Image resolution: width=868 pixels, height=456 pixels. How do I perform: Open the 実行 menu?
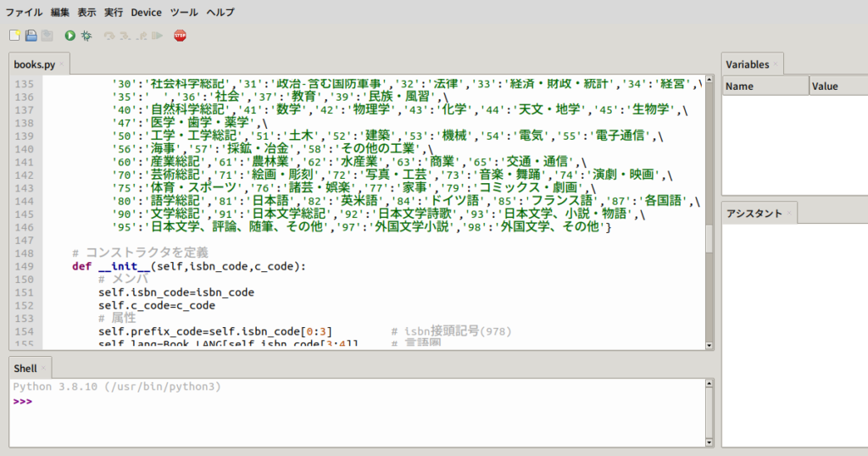click(113, 13)
